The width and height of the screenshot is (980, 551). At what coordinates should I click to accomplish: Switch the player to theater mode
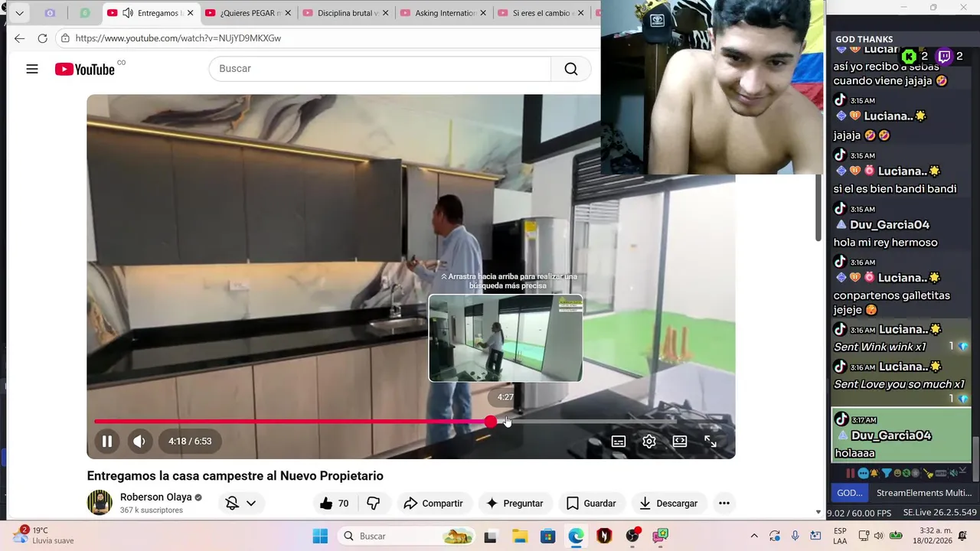pyautogui.click(x=680, y=442)
